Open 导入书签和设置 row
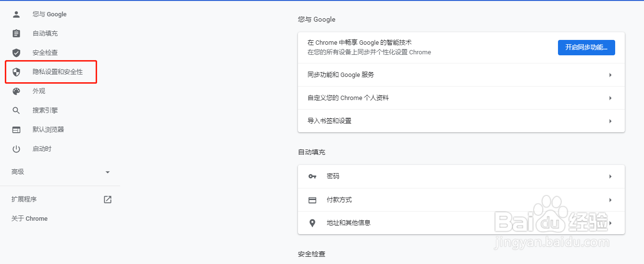 click(x=461, y=121)
